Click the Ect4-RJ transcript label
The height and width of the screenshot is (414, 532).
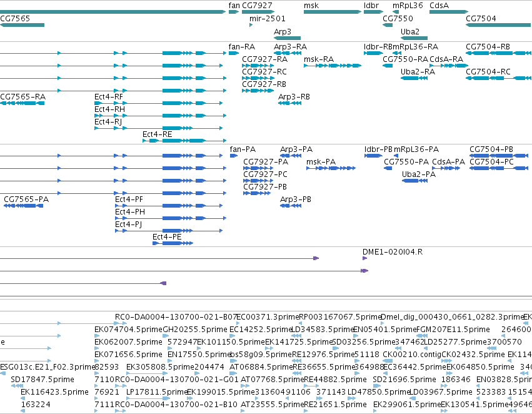point(108,122)
